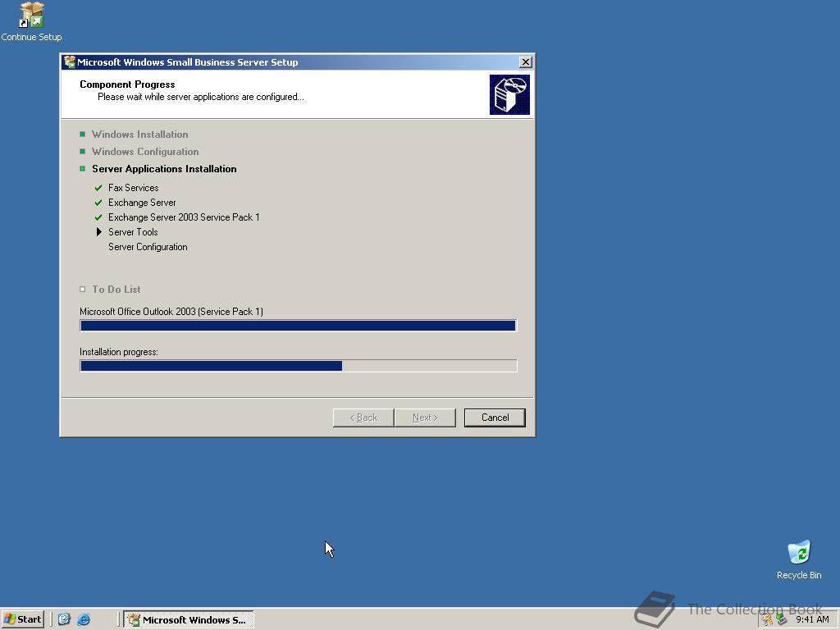Select the Server Configuration text
The width and height of the screenshot is (840, 630).
point(148,247)
